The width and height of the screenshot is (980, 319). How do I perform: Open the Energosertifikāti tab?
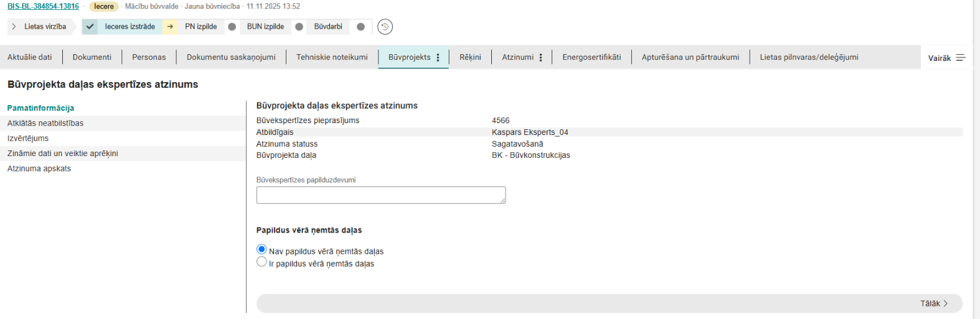coord(591,57)
